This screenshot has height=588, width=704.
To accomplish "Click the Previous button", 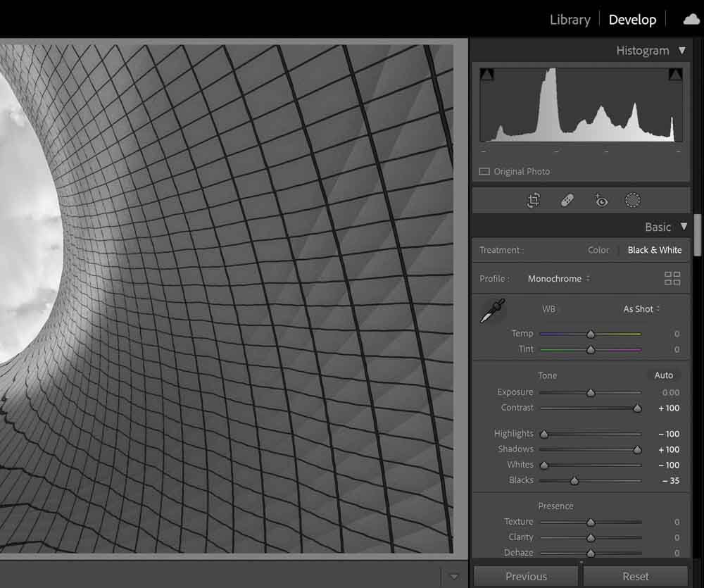I will pyautogui.click(x=526, y=576).
